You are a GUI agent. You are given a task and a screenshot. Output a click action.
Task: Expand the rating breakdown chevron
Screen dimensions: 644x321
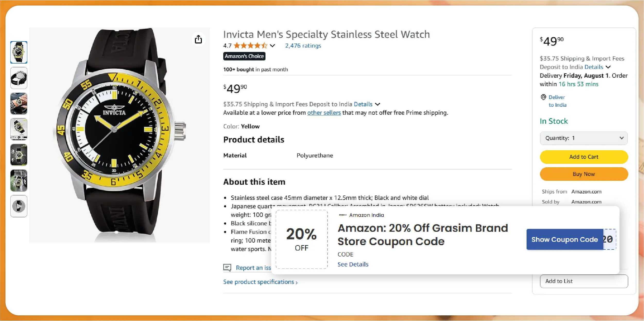272,46
